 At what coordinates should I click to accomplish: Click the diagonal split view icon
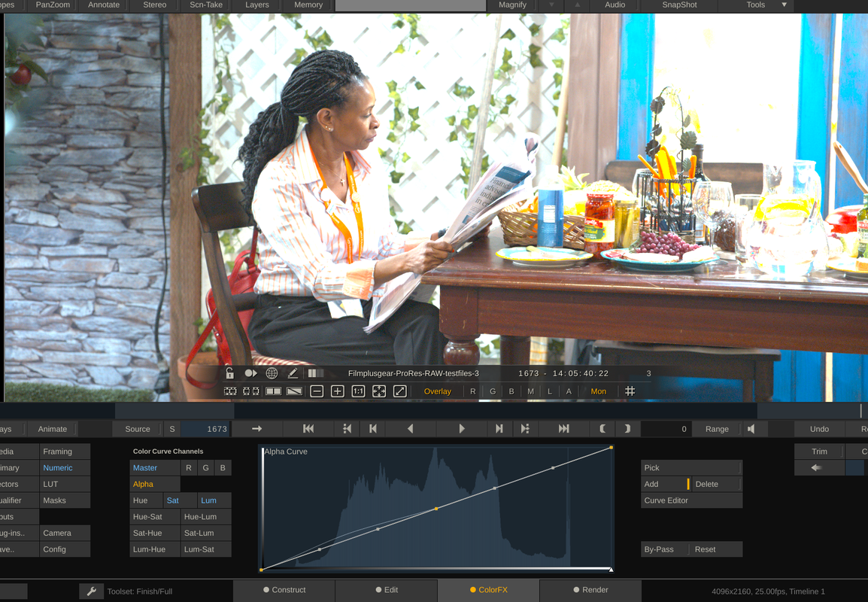coord(295,391)
